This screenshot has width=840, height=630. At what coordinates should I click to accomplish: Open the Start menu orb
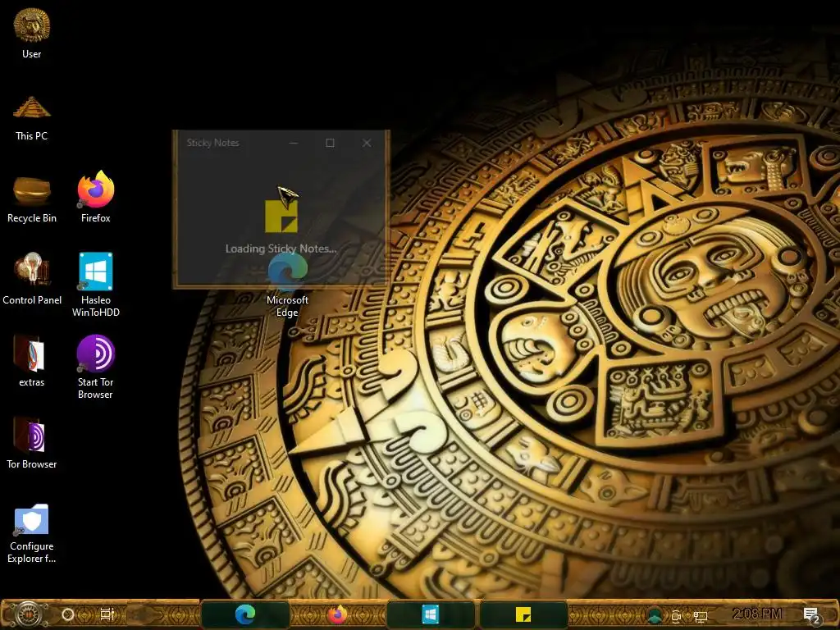(29, 614)
